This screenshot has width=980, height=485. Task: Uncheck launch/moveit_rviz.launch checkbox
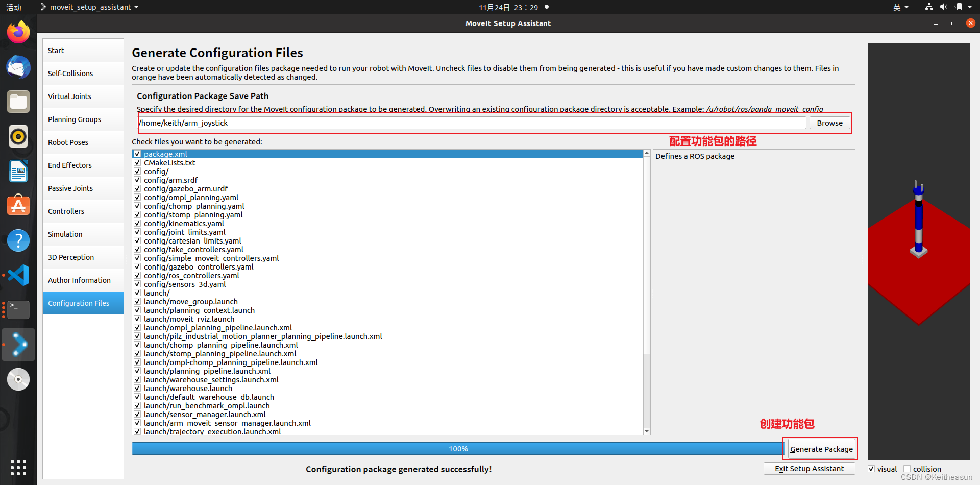[137, 319]
